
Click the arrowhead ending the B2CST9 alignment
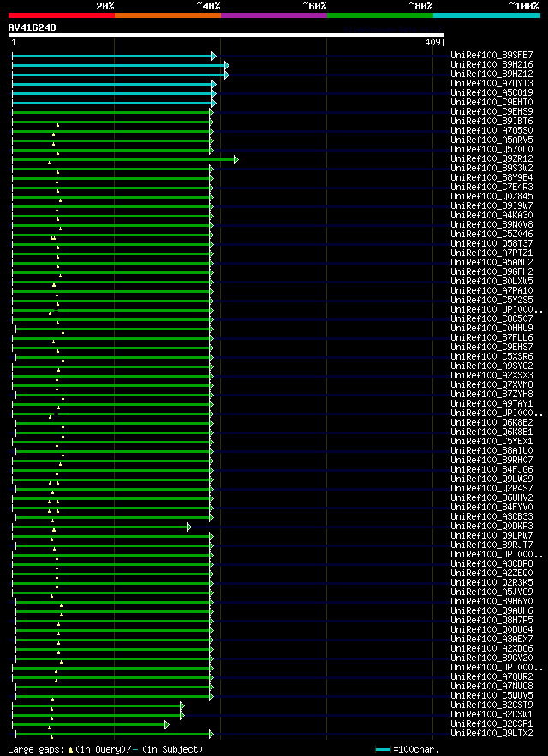tap(182, 705)
